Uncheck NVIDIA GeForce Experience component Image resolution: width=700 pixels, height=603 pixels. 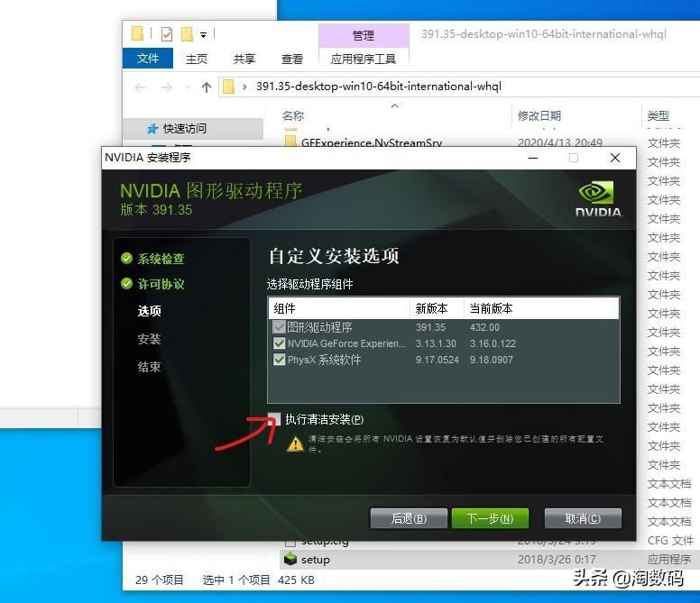(279, 343)
